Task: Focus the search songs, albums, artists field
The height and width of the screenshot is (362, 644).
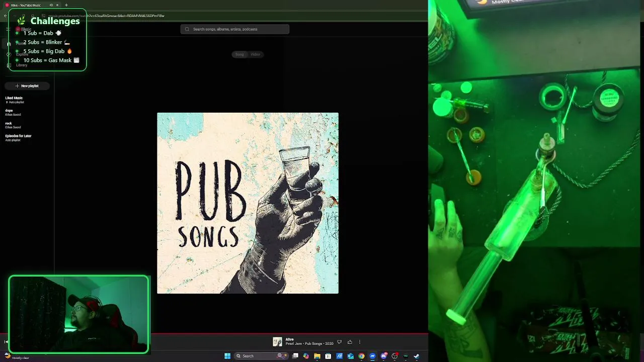Action: (235, 29)
